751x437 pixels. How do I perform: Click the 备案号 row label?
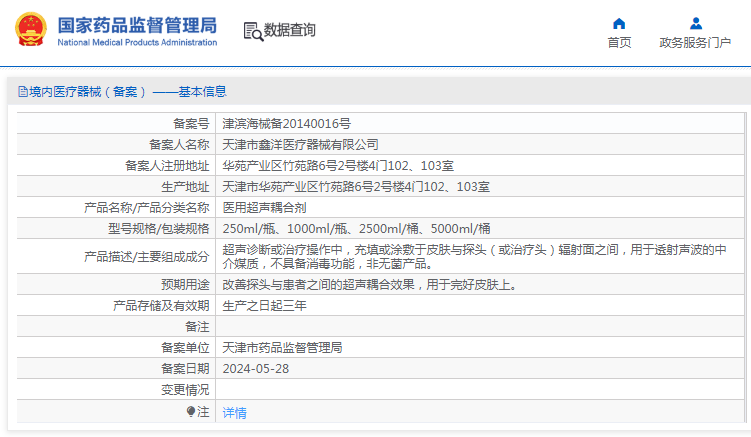click(x=191, y=124)
